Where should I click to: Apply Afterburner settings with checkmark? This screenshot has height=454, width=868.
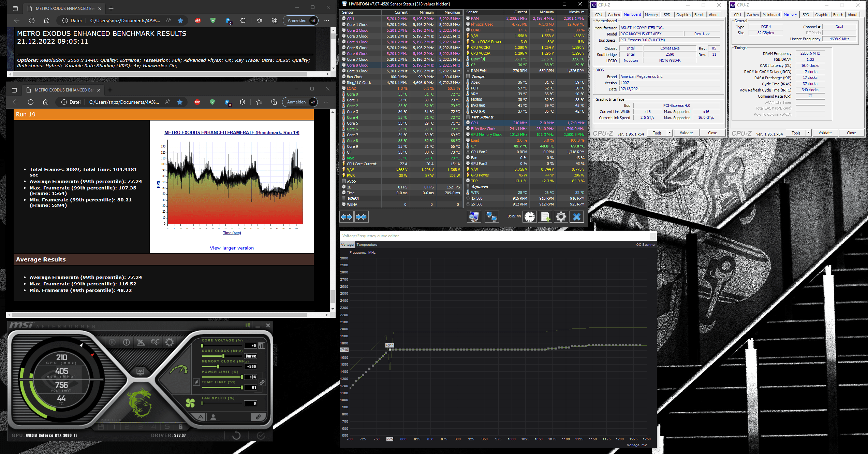tap(261, 436)
